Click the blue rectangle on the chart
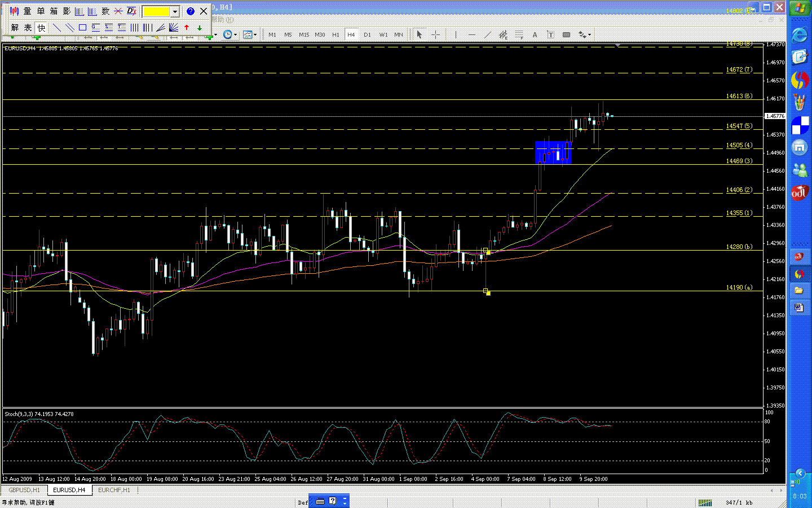Viewport: 812px width, 508px height. [x=553, y=152]
